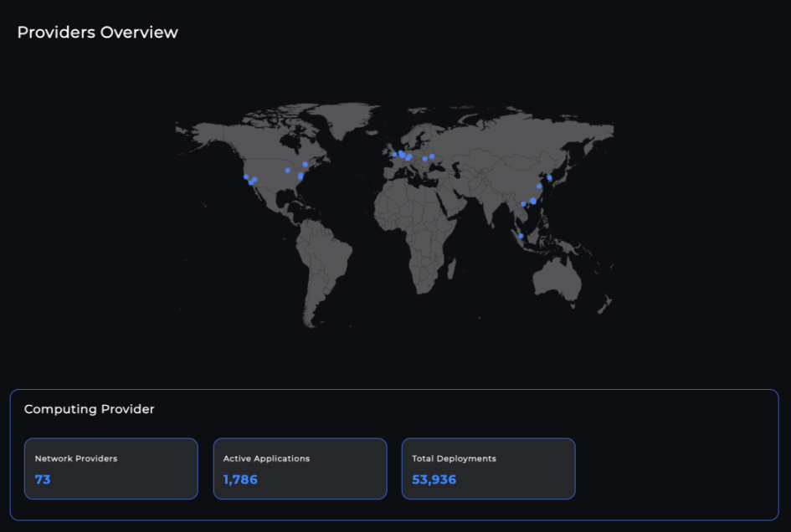Click the Active Applications label

[266, 458]
